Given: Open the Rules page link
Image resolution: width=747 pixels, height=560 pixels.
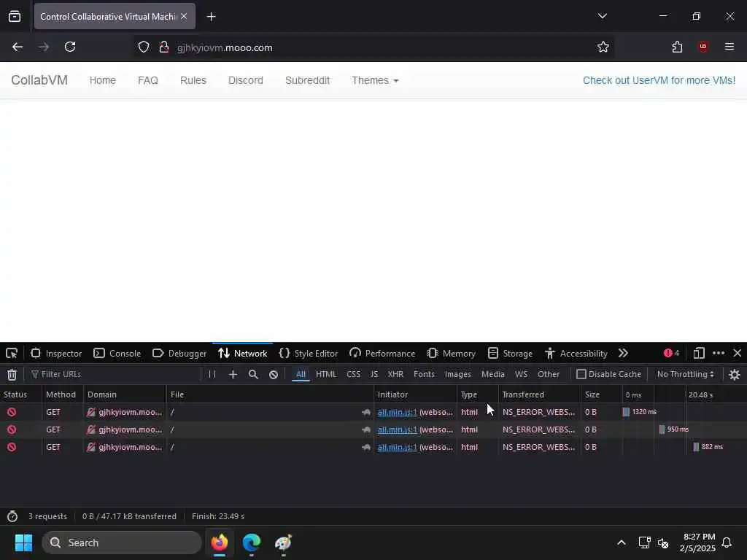Looking at the screenshot, I should (x=193, y=80).
